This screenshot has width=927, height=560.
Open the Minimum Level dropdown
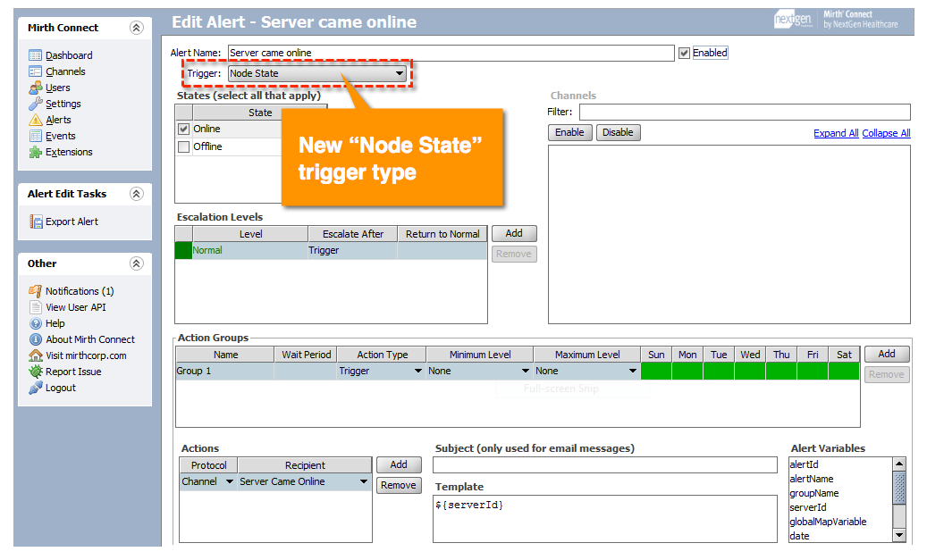click(479, 371)
